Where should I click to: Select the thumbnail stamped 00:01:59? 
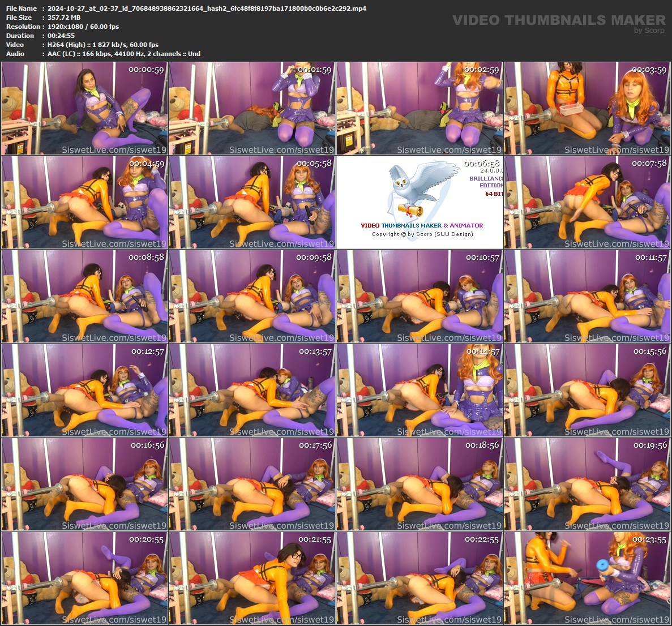(x=252, y=109)
